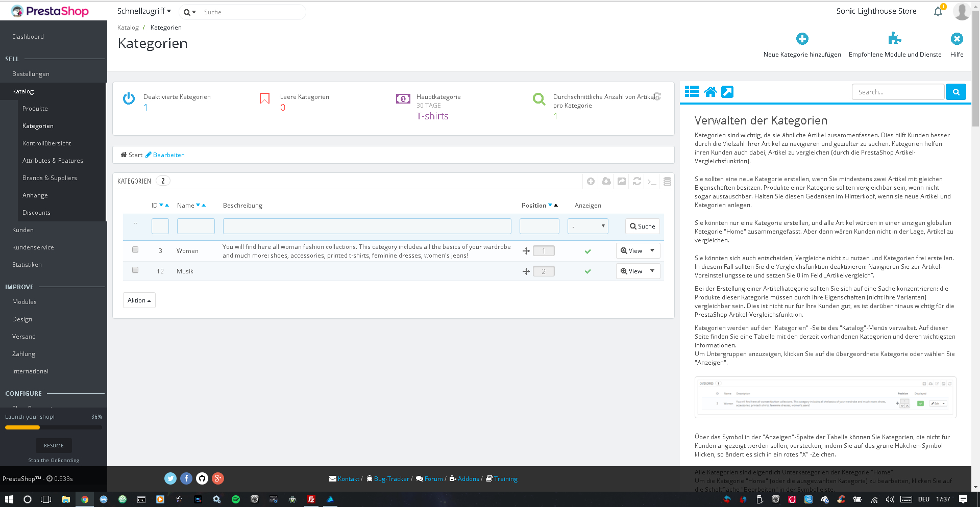Sort by Name descending arrow

[x=198, y=205]
